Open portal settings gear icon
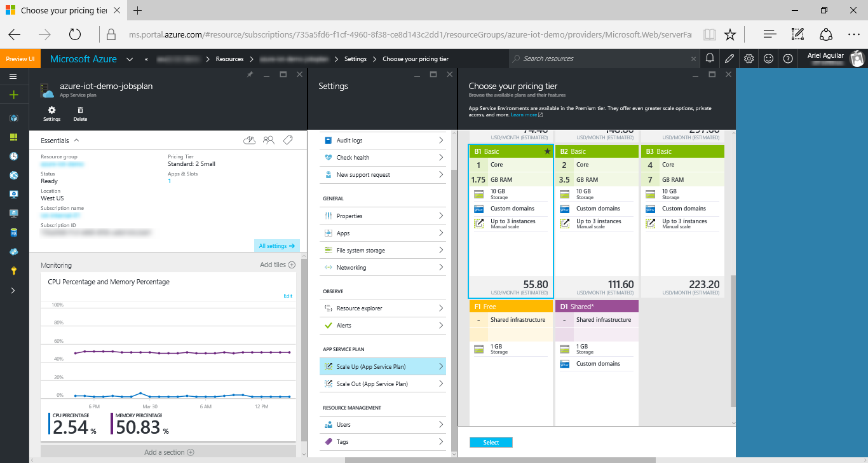868x463 pixels. pos(749,59)
